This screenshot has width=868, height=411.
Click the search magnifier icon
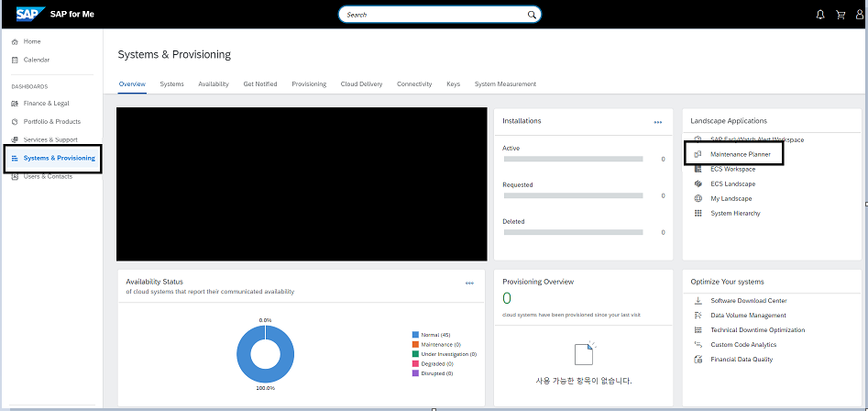532,15
